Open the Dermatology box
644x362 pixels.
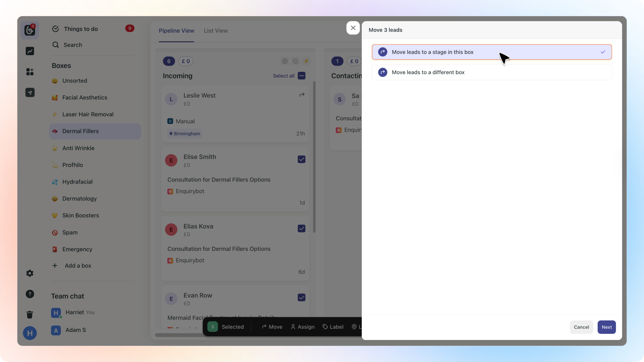95,199
